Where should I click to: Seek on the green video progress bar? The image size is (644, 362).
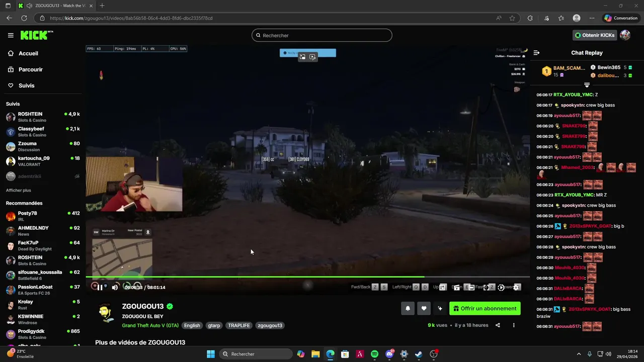[x=307, y=277]
